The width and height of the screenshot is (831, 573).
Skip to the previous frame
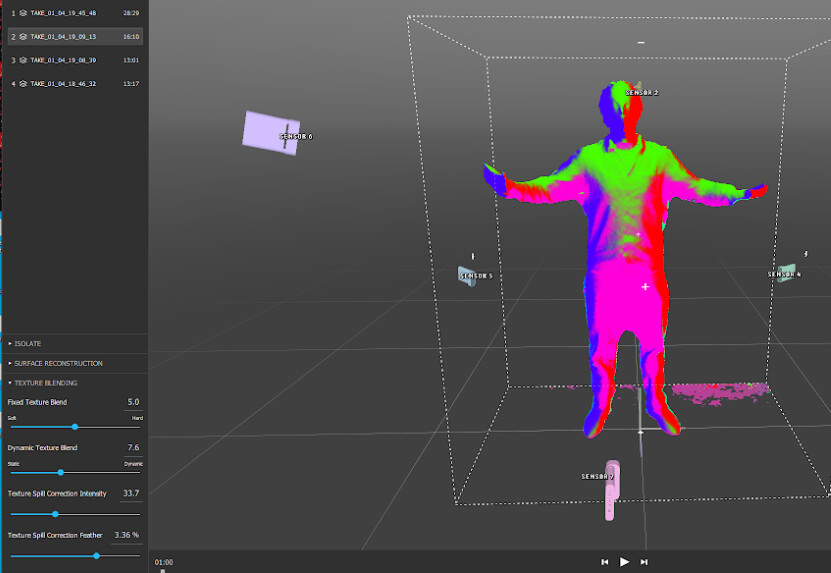coord(604,562)
